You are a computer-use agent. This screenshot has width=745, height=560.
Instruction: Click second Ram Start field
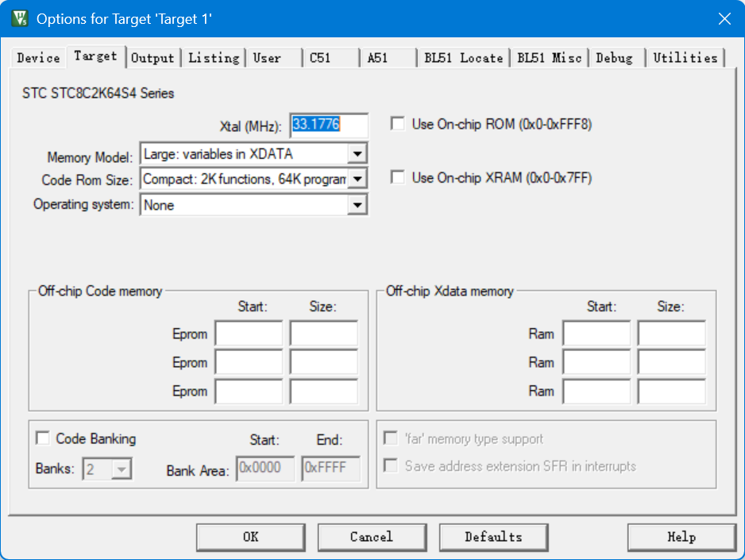click(596, 362)
